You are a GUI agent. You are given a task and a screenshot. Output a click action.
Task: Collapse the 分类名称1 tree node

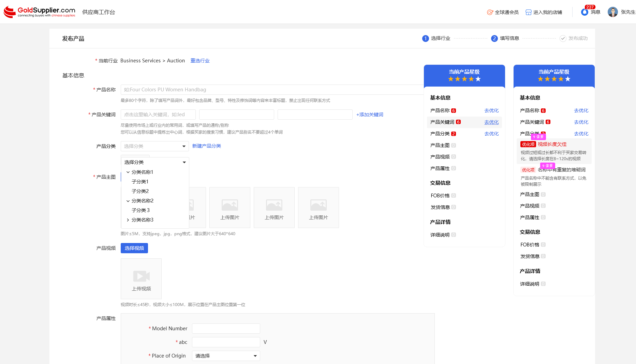(x=128, y=172)
